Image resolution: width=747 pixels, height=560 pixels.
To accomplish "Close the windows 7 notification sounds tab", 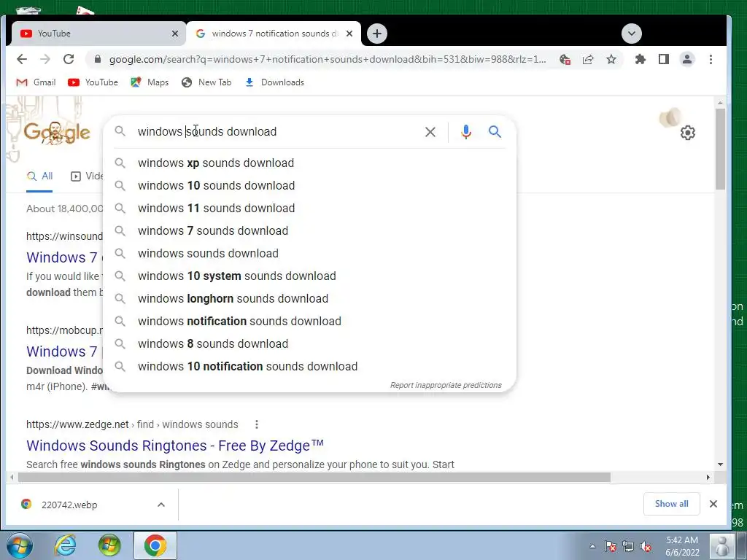I will [x=349, y=34].
